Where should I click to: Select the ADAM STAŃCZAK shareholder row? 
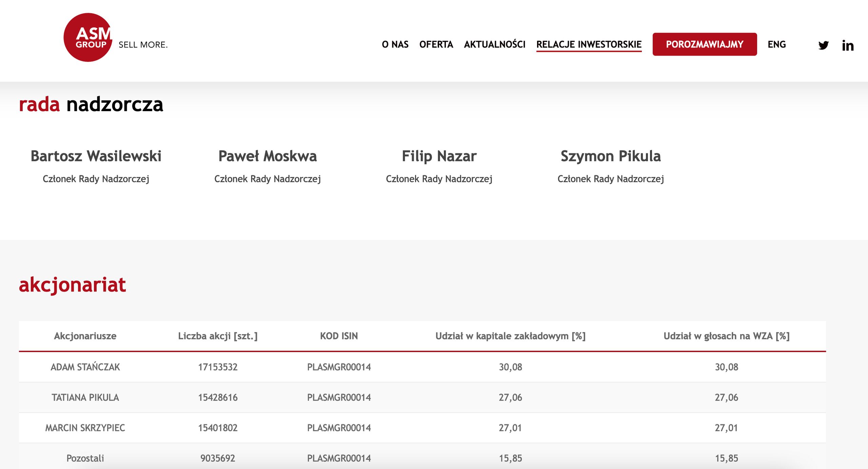[85, 367]
